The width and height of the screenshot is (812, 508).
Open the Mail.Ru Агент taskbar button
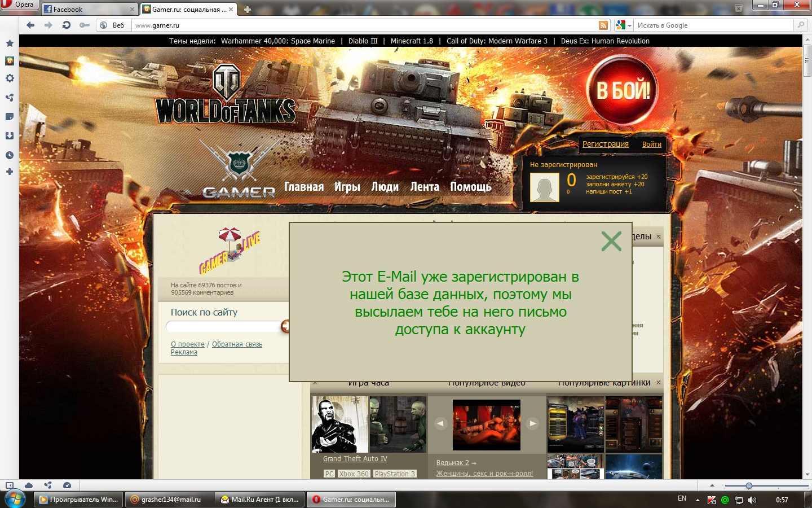(261, 500)
